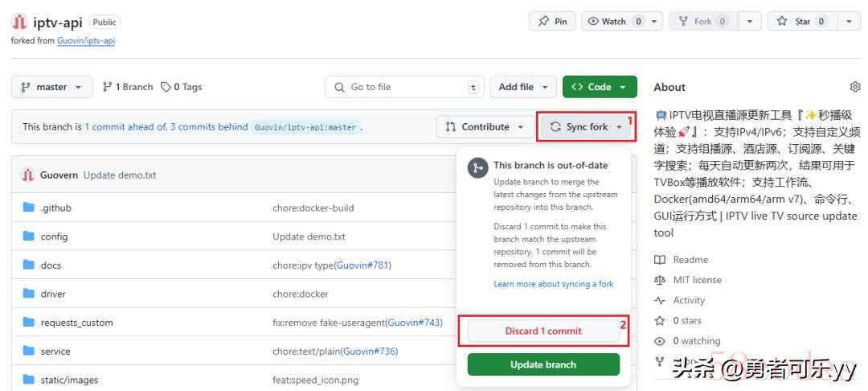Screen dimensions: 868x391
Task: Open the Guovin#743 pull request link
Action: coord(414,323)
